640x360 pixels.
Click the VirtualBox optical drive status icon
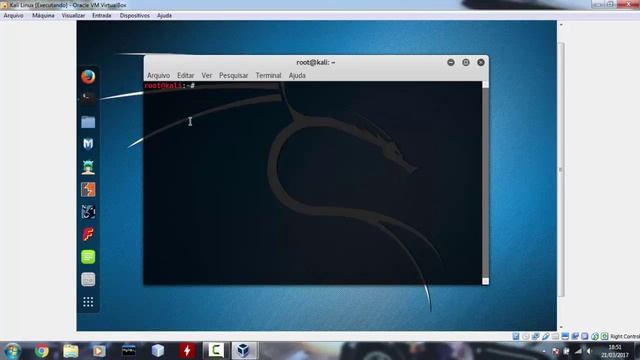tap(526, 336)
